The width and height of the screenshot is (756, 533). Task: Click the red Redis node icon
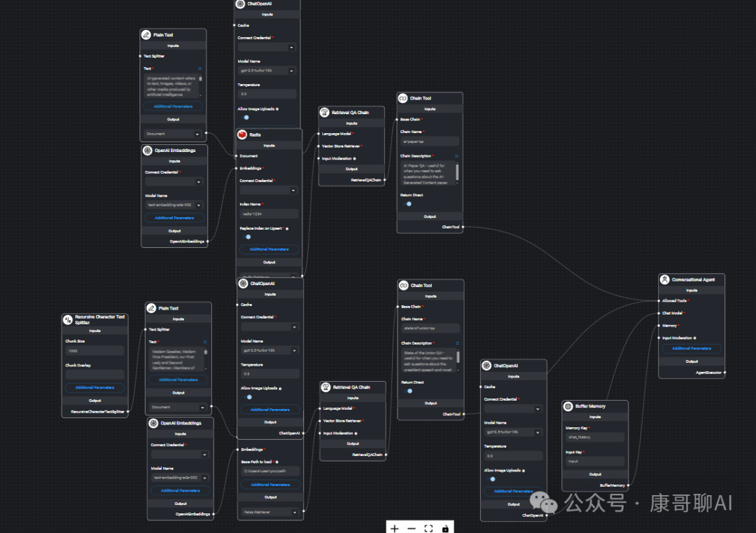pos(242,134)
